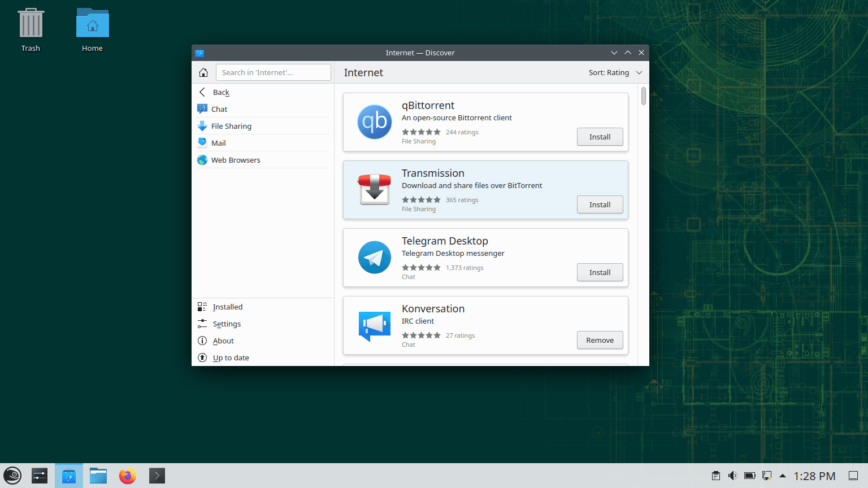Open the Konversation title
The width and height of the screenshot is (868, 488).
pyautogui.click(x=433, y=309)
